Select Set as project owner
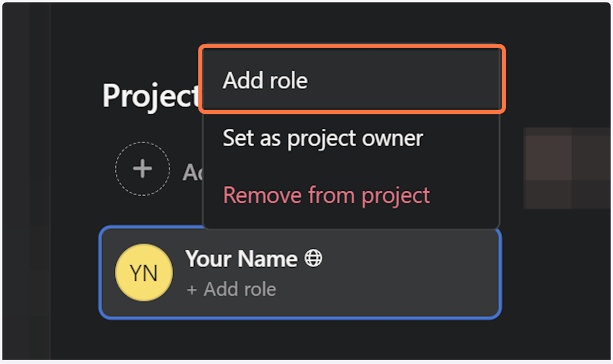This screenshot has width=613, height=364. [322, 138]
